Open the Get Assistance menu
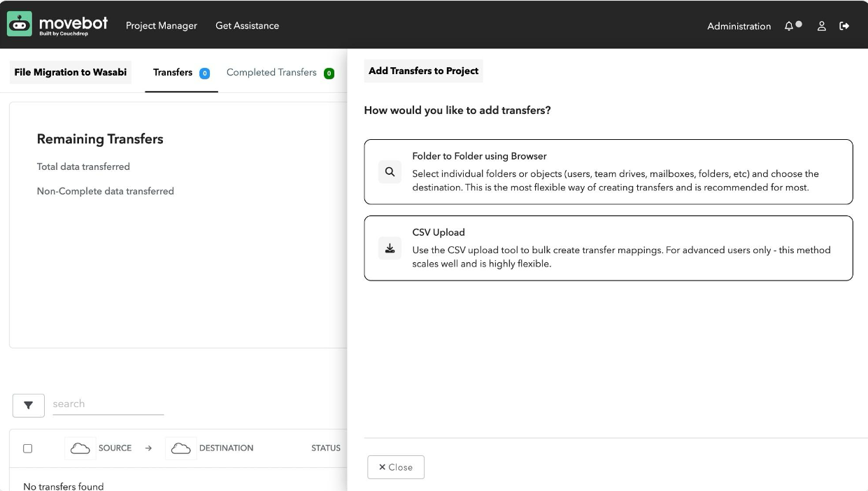 247,26
